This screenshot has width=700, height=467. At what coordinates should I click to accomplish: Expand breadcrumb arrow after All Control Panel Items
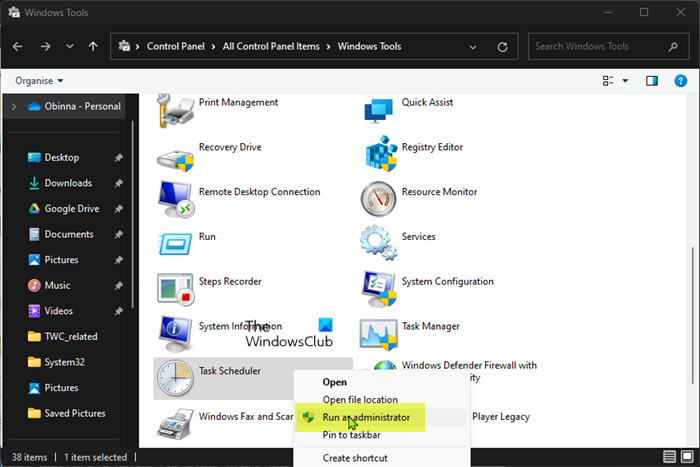(x=329, y=46)
